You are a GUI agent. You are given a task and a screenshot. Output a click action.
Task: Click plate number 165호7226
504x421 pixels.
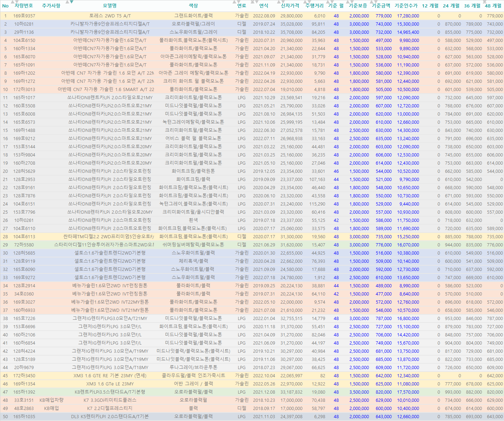(x=24, y=319)
